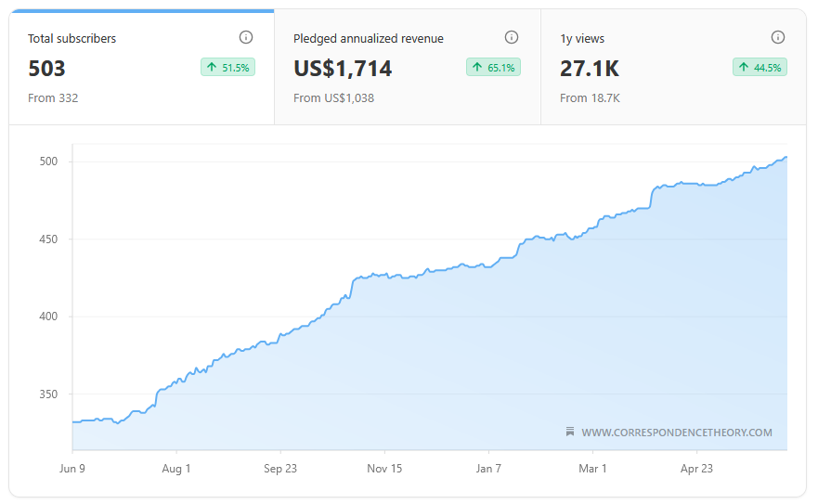Click the 27.1K views value
Viewport: 818px width, 504px height.
tap(590, 69)
